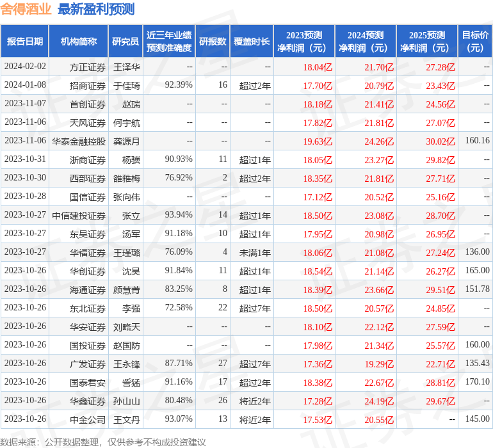This screenshot has width=493, height=448.
Task: Click researcher 刘略天
Action: (127, 327)
